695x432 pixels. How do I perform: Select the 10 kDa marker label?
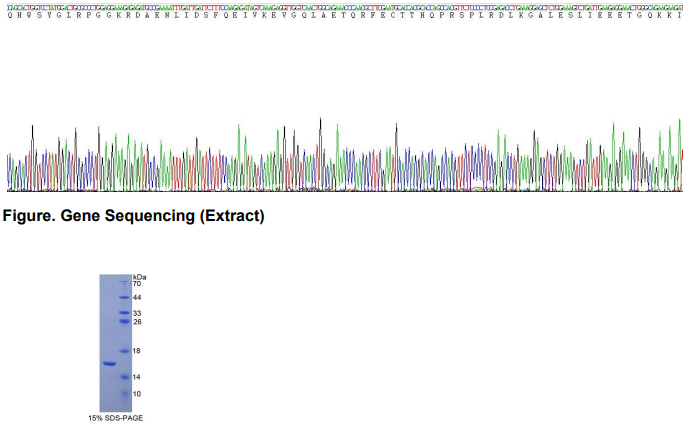137,394
